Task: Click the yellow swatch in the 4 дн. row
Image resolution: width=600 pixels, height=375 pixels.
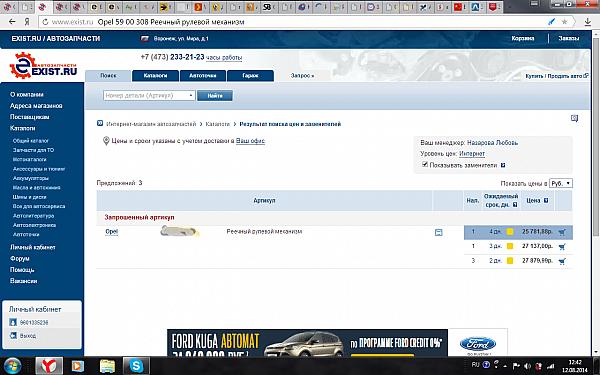Action: coord(510,232)
